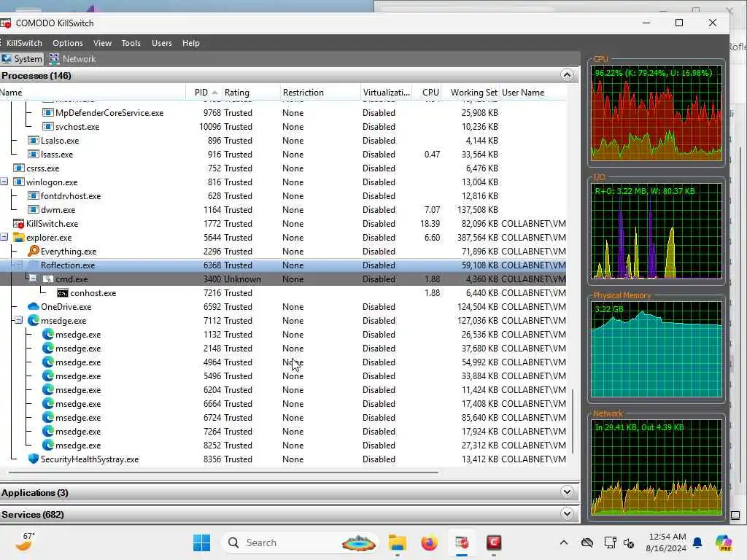Sort by the Name column header

point(93,93)
